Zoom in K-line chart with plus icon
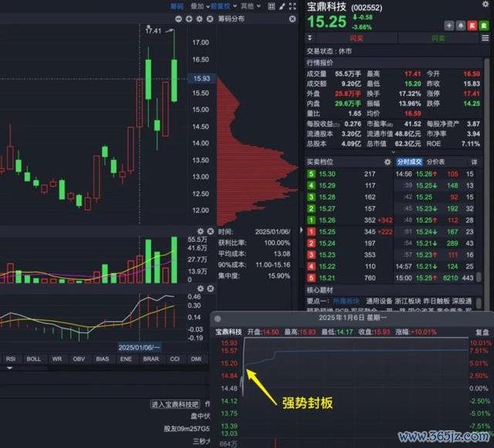494x448 pixels. 189,19
